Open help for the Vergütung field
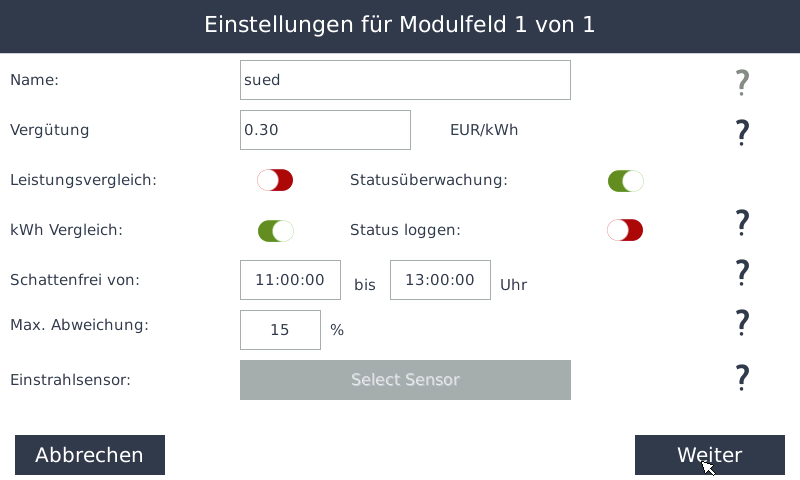The height and width of the screenshot is (480, 800). (x=742, y=131)
